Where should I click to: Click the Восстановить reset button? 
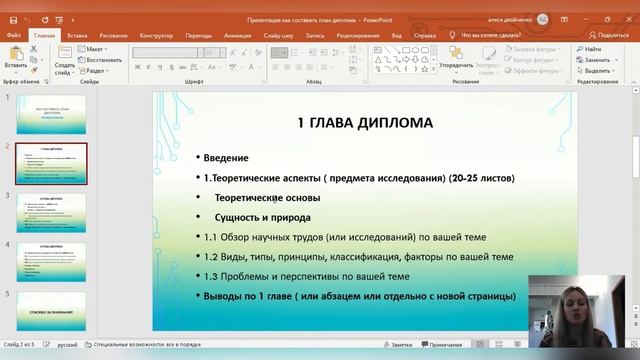(x=100, y=60)
